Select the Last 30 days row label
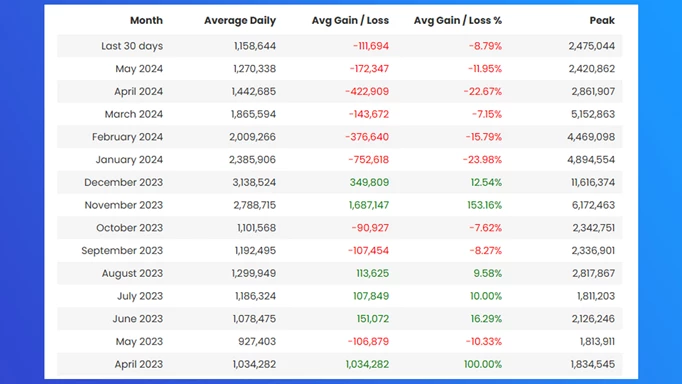This screenshot has height=384, width=682. pos(132,46)
